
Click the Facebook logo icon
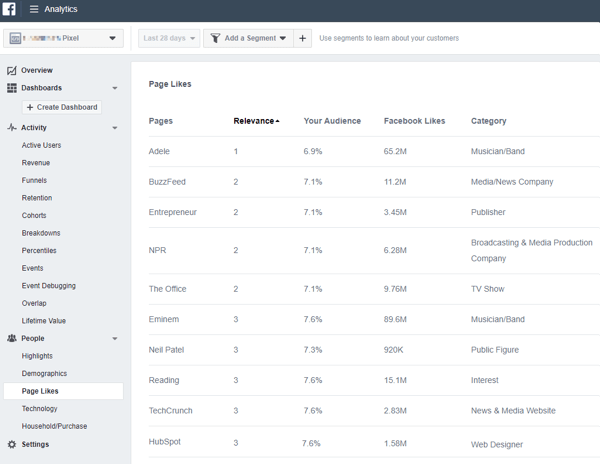pos(8,8)
